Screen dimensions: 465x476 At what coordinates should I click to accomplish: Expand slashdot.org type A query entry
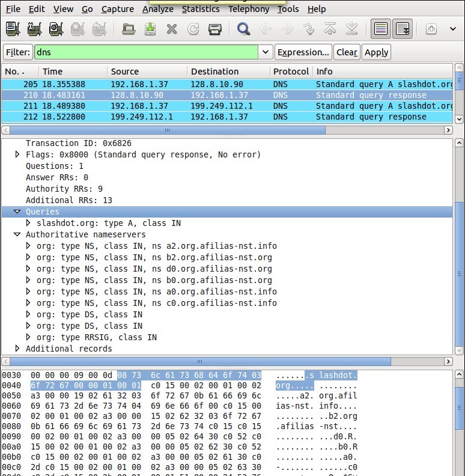(28, 223)
